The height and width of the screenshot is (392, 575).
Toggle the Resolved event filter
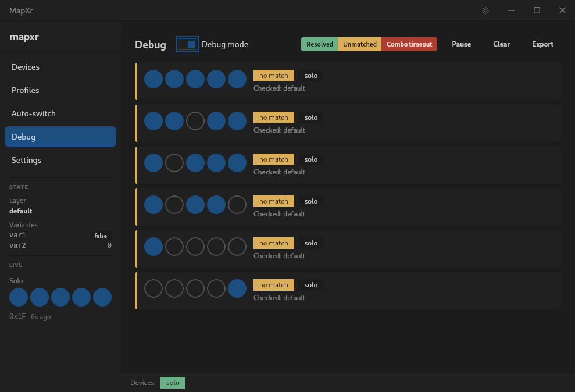pyautogui.click(x=320, y=44)
